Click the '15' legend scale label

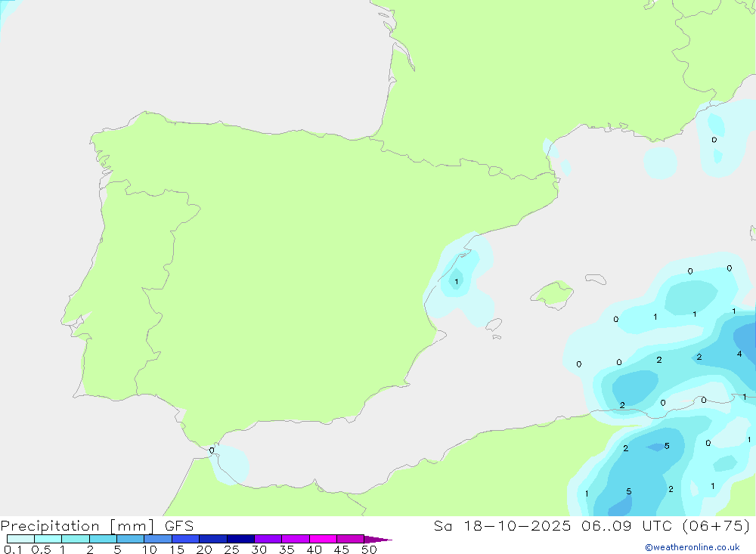pyautogui.click(x=176, y=549)
